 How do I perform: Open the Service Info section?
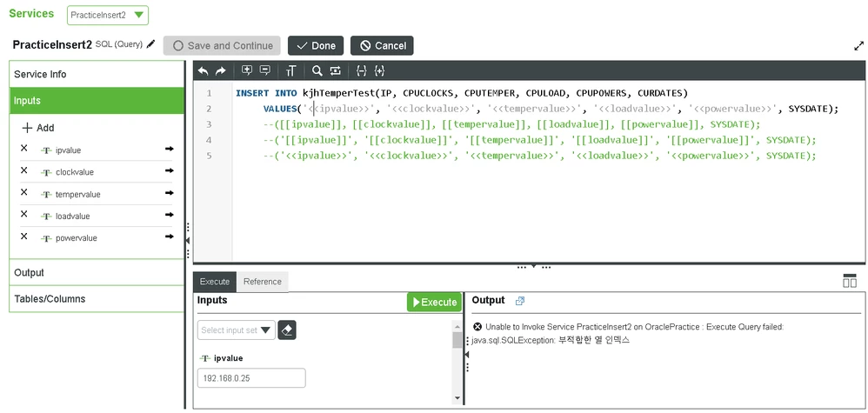coord(97,74)
